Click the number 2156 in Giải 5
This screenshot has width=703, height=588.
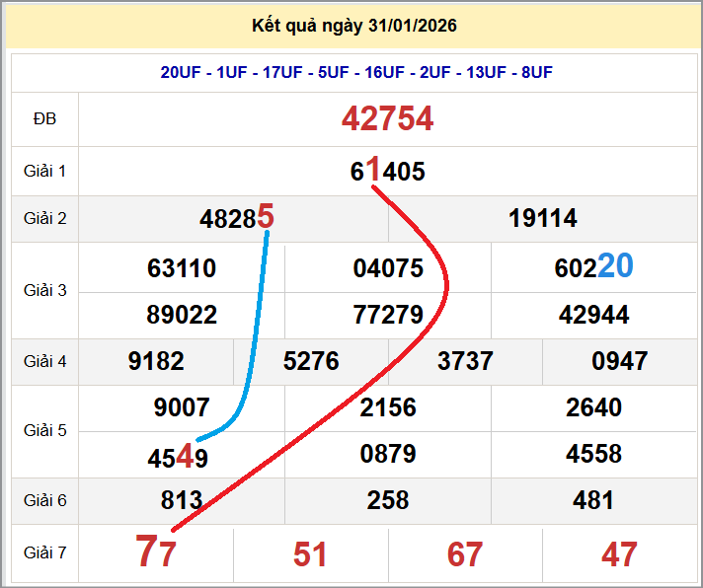point(388,407)
